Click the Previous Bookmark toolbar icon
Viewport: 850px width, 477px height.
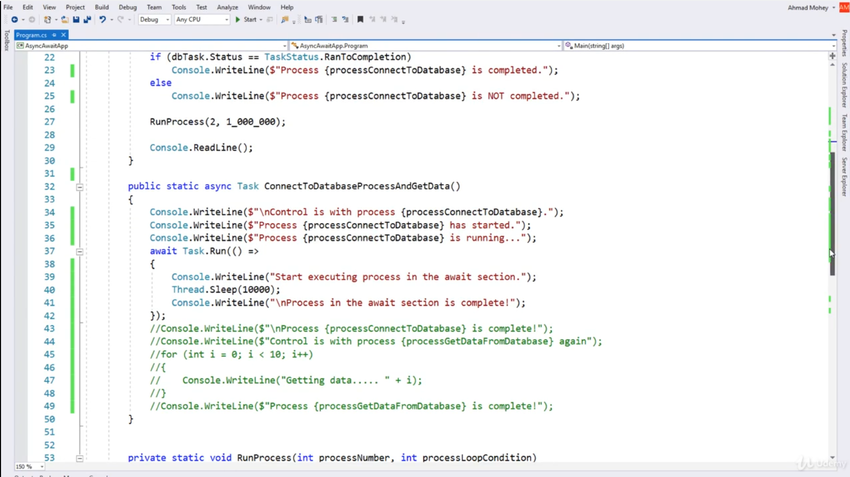tap(372, 20)
